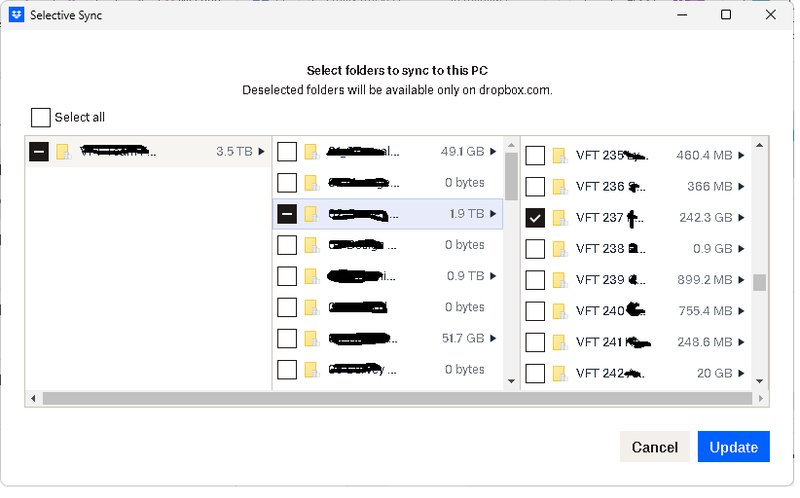
Task: Click right column scroll down arrow
Action: [x=760, y=382]
